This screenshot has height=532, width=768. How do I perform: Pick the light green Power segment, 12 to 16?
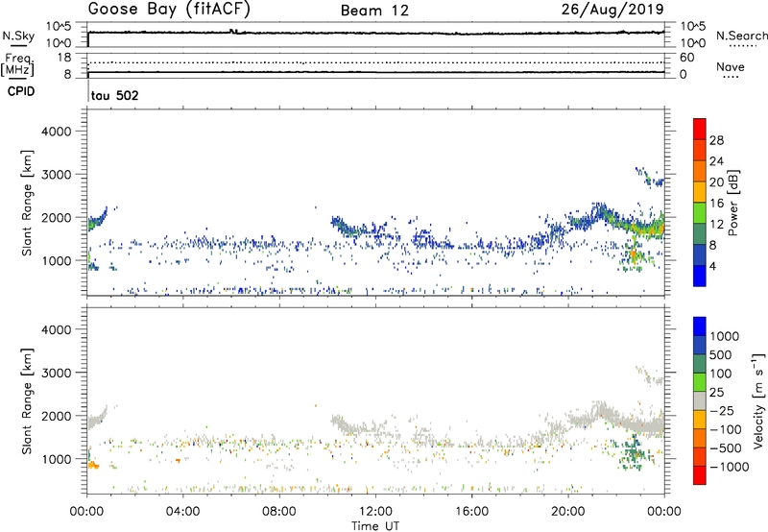pos(700,213)
